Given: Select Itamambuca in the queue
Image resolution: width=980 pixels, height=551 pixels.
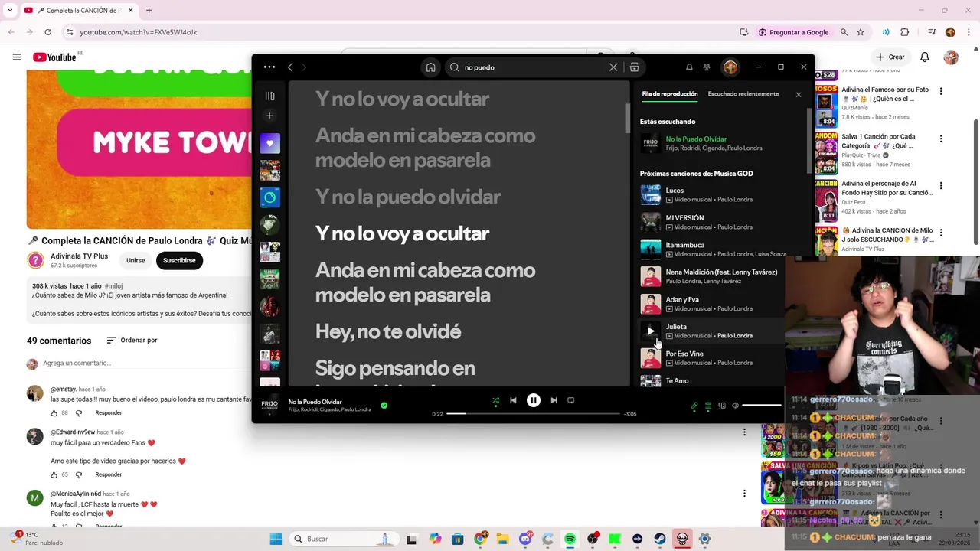Looking at the screenshot, I should click(x=712, y=249).
